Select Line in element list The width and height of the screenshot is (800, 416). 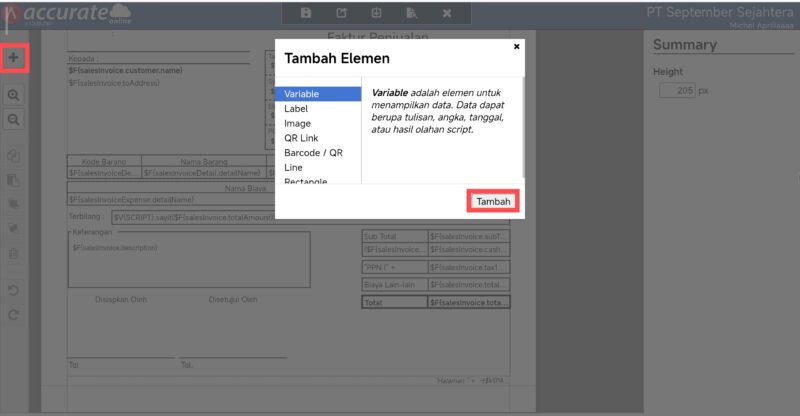(x=318, y=168)
